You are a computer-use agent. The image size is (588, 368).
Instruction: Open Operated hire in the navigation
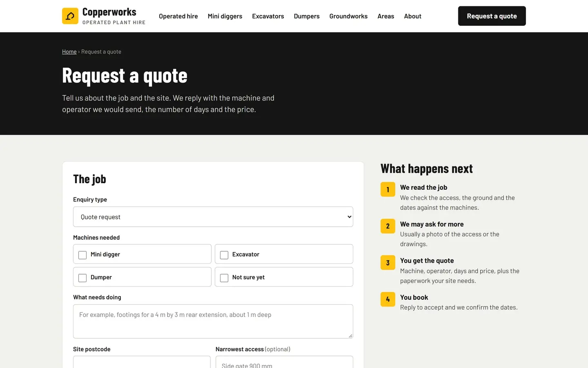pos(178,16)
